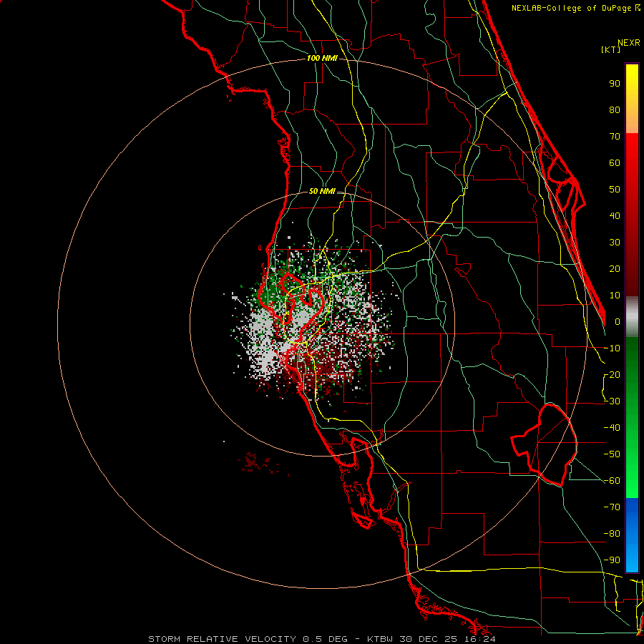Click the 100 NMI range ring label
This screenshot has height=644, width=644.
322,59
